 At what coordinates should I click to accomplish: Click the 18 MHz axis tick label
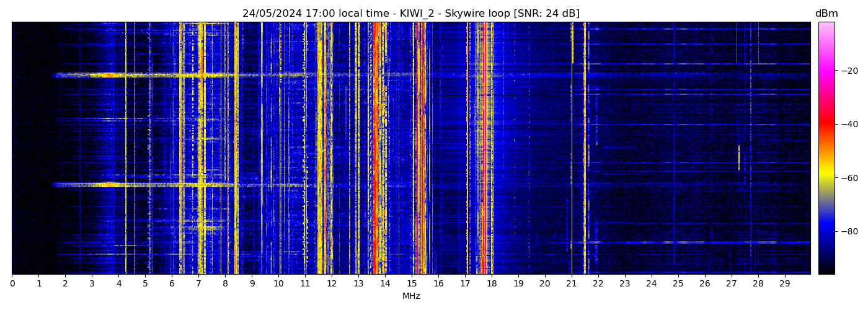click(x=492, y=283)
